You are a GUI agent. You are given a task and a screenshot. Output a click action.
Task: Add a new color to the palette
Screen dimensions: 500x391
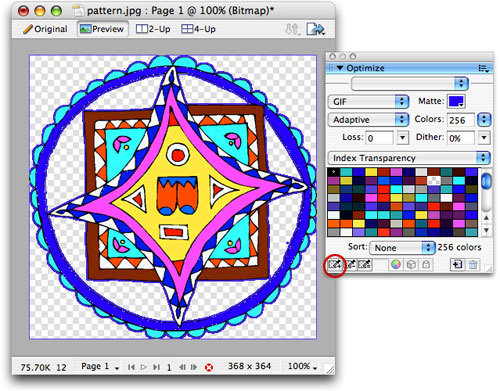click(x=457, y=265)
